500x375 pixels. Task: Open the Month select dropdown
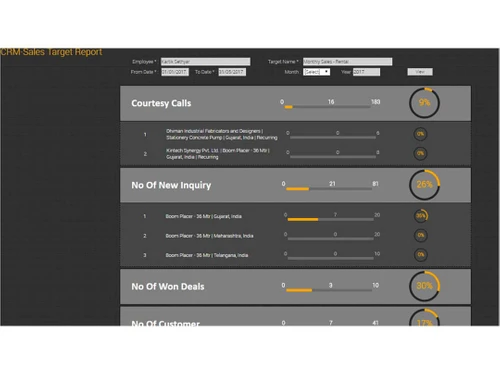(x=316, y=72)
